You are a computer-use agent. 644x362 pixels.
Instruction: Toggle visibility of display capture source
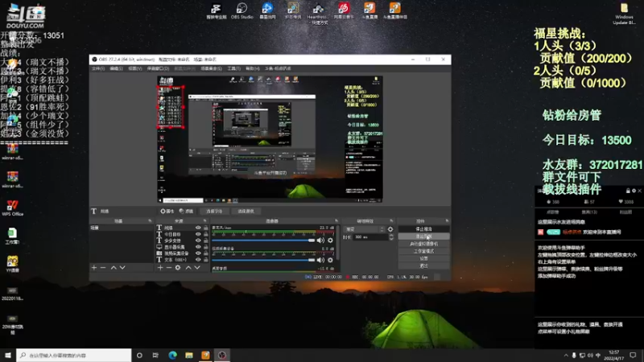[x=198, y=247]
